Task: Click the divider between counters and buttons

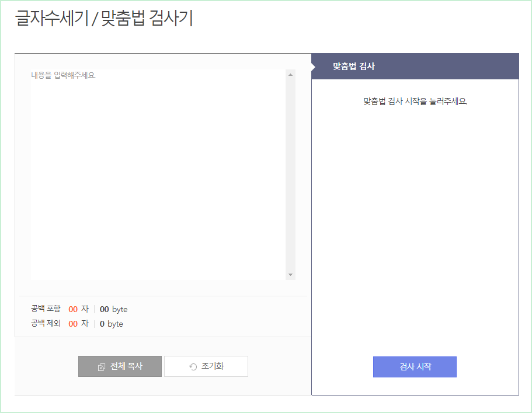Action: (162, 336)
